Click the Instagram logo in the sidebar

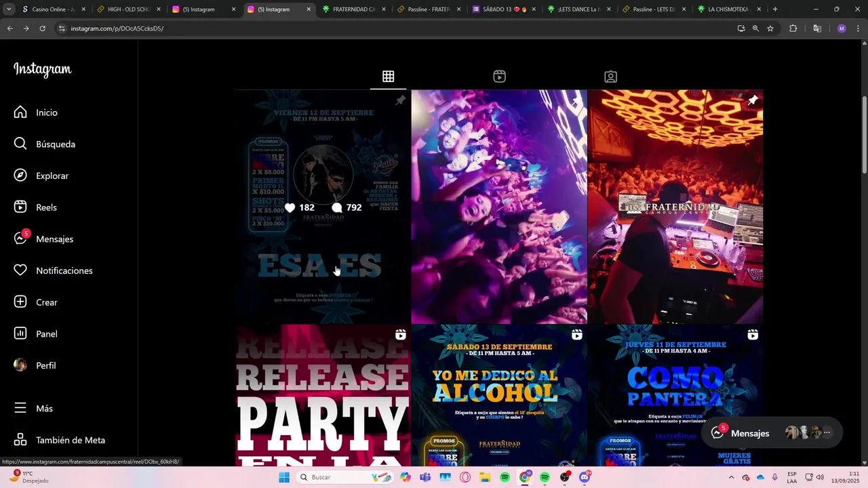tap(42, 69)
